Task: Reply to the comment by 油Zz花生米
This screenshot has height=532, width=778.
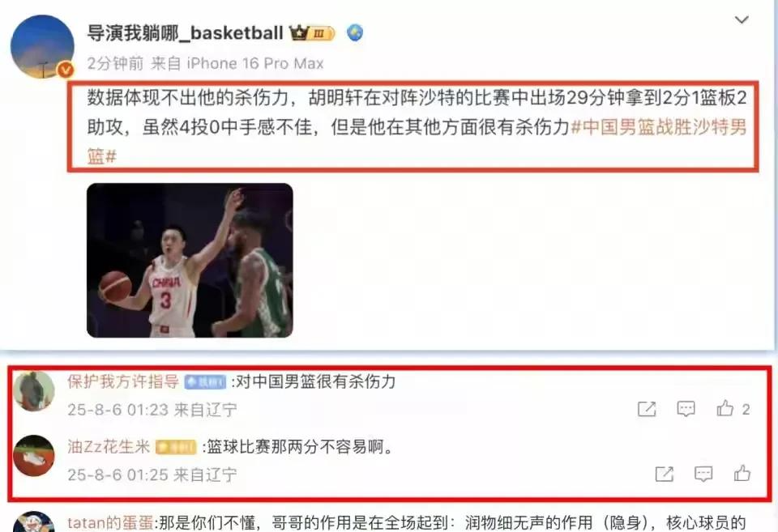Action: click(x=703, y=474)
